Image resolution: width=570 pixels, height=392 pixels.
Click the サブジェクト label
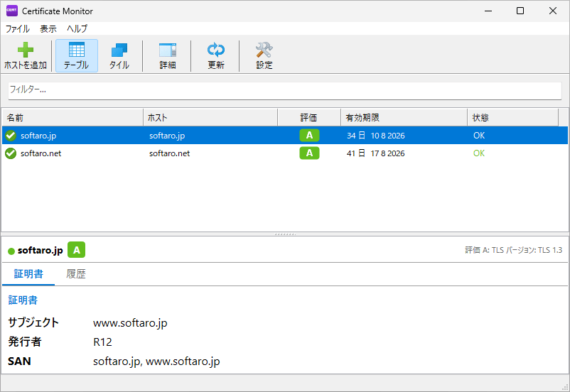[33, 322]
